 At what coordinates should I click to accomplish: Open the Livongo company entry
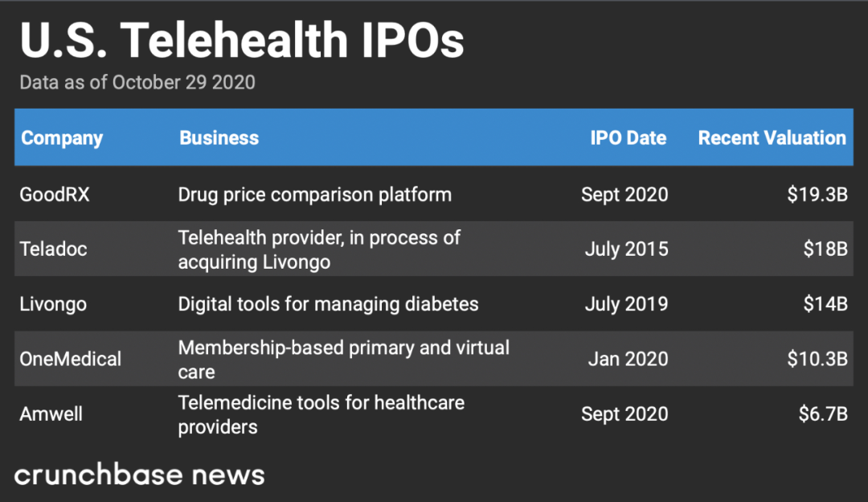pyautogui.click(x=53, y=304)
